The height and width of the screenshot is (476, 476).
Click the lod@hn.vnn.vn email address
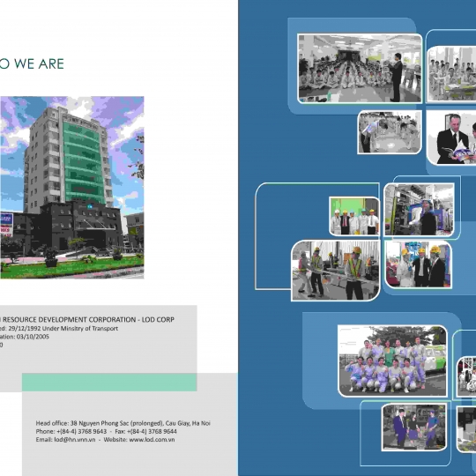point(75,440)
